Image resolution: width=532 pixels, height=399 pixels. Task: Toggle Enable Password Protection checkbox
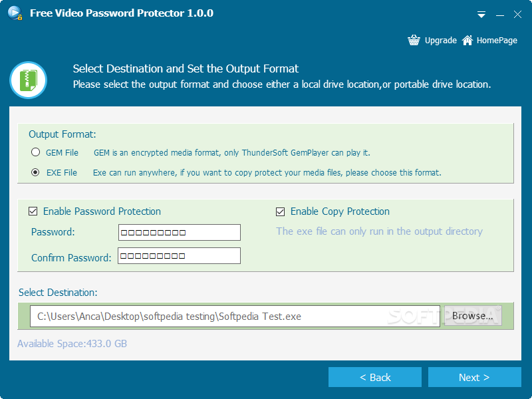point(33,211)
